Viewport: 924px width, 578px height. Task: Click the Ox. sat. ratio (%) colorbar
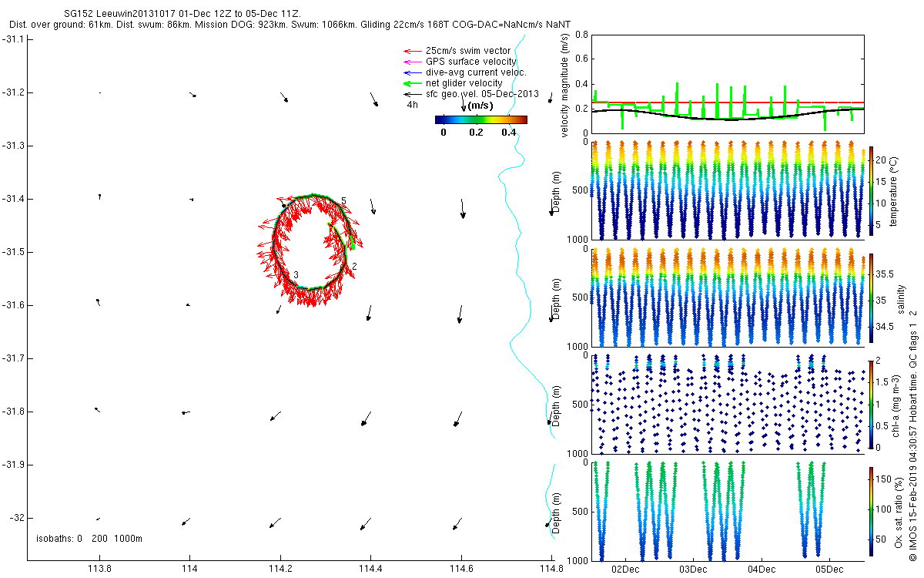point(872,511)
